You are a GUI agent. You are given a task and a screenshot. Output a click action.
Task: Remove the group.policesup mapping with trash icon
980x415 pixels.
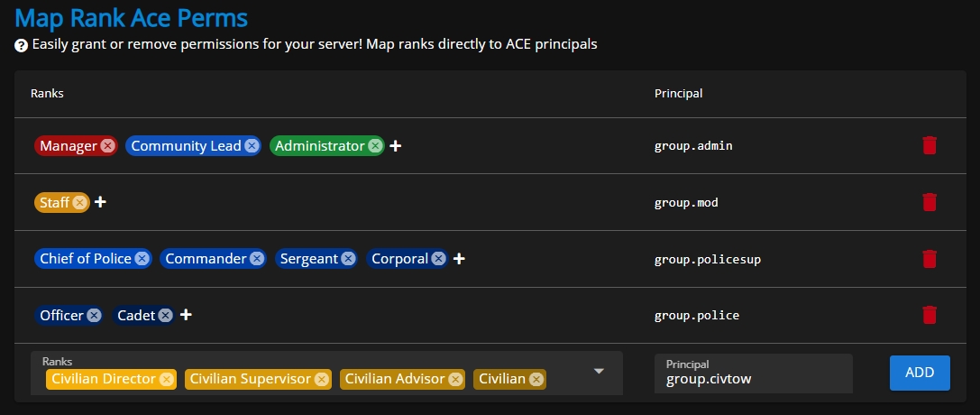pos(930,259)
